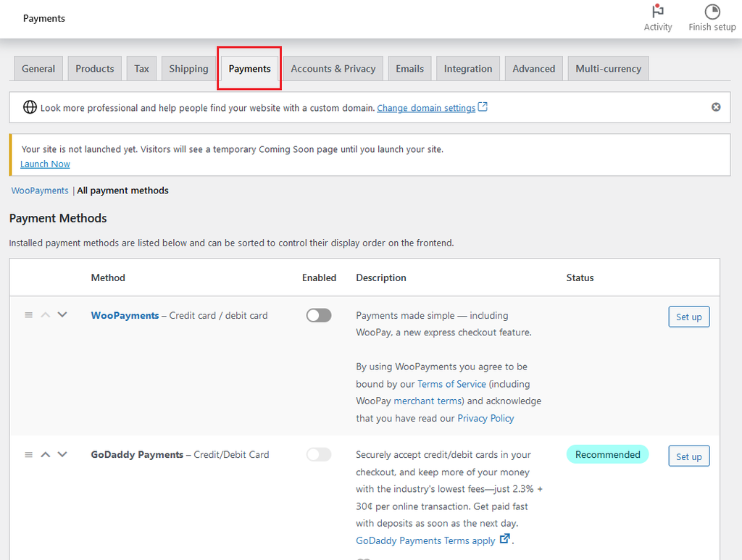Click the Launch Now link

click(45, 164)
